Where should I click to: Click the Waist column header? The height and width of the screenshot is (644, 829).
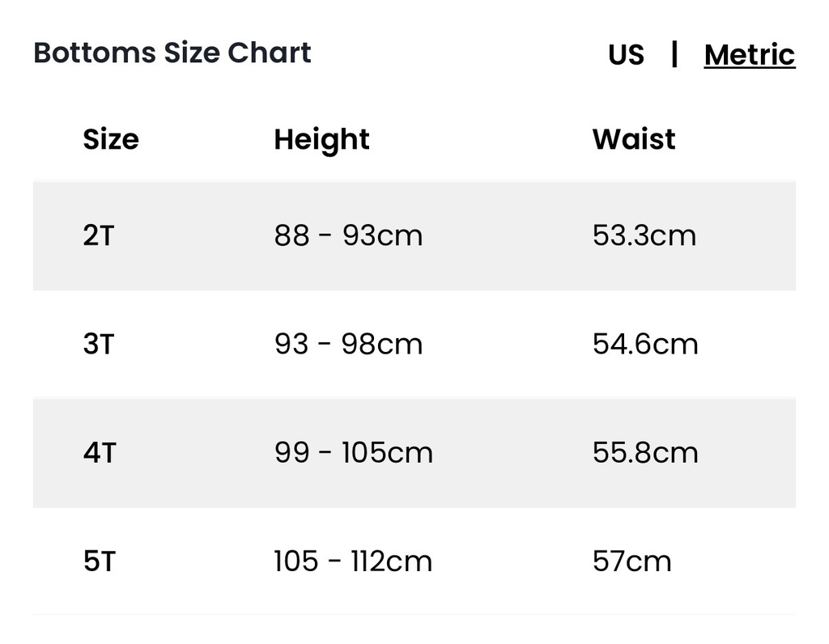tap(633, 139)
